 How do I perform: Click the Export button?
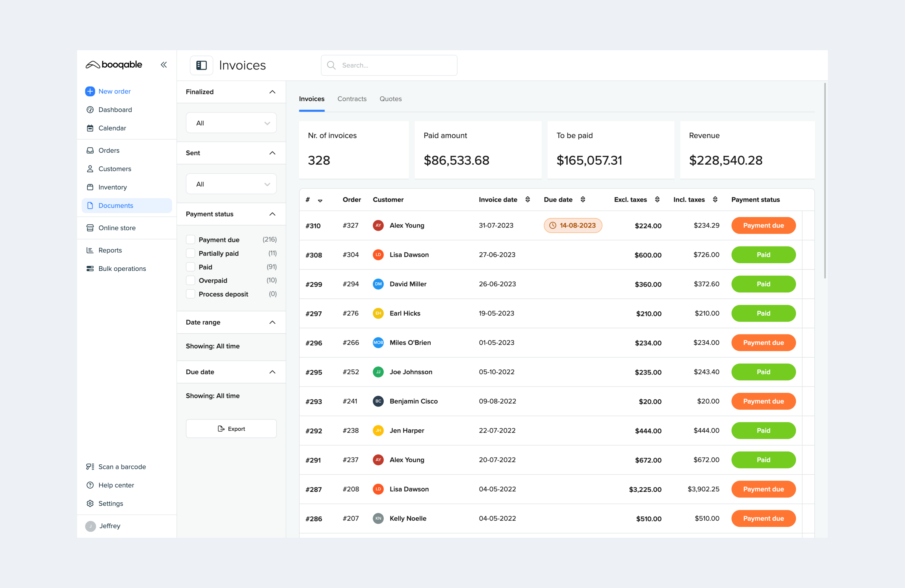(231, 428)
